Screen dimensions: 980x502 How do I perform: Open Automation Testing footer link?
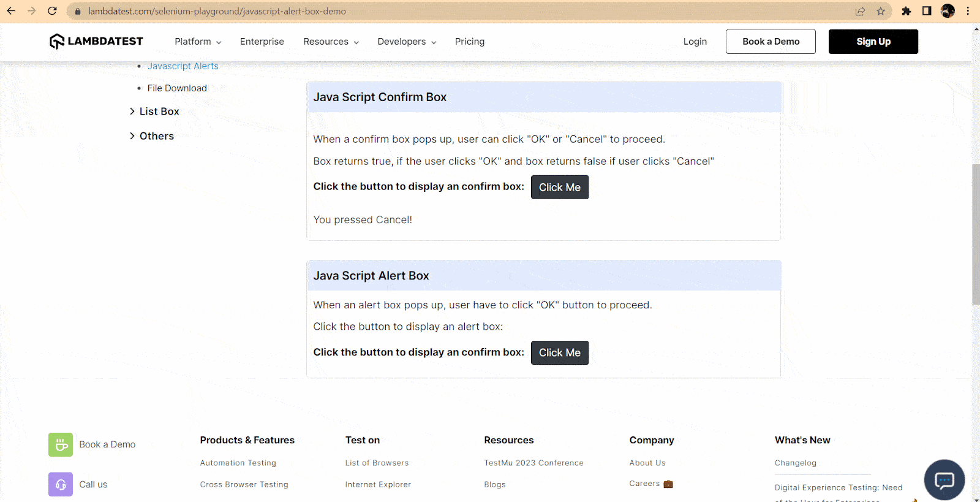point(238,463)
